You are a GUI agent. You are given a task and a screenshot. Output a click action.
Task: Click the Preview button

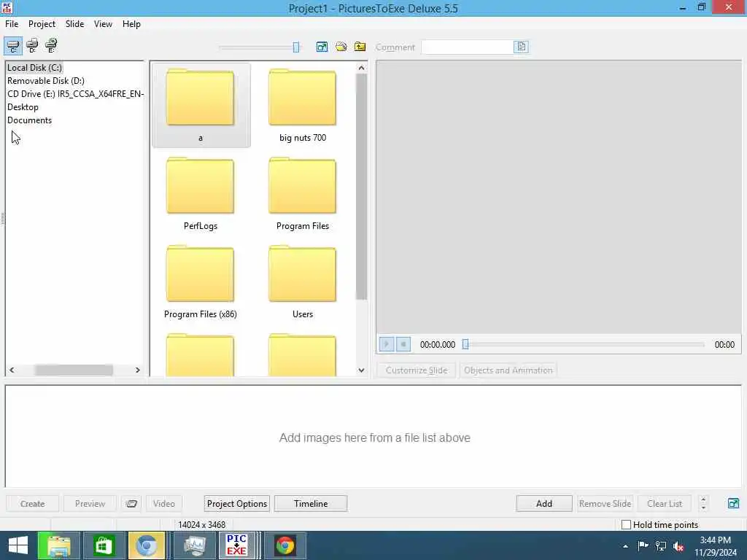90,503
